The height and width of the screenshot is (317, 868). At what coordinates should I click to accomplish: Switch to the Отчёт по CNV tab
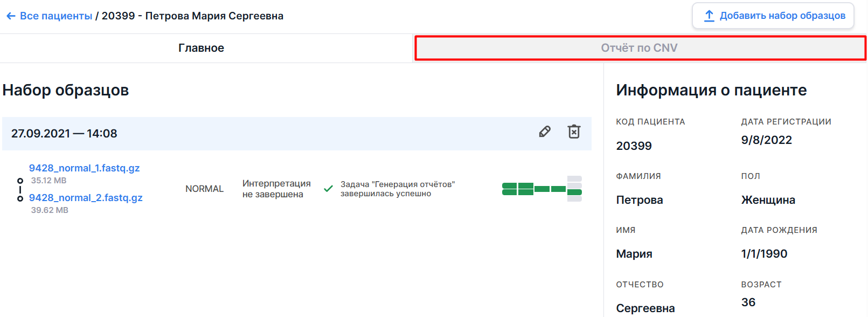coord(640,48)
